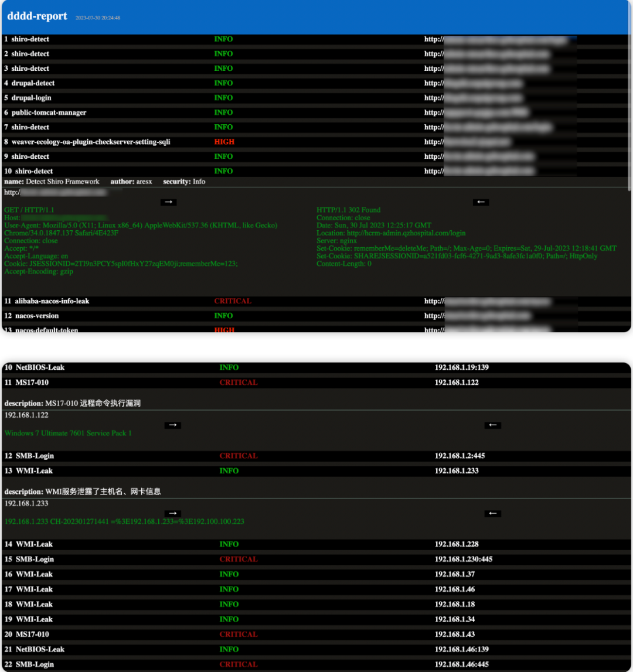Image resolution: width=633 pixels, height=672 pixels.
Task: Expand row 16 WMI-Leak
Action: tap(316, 574)
